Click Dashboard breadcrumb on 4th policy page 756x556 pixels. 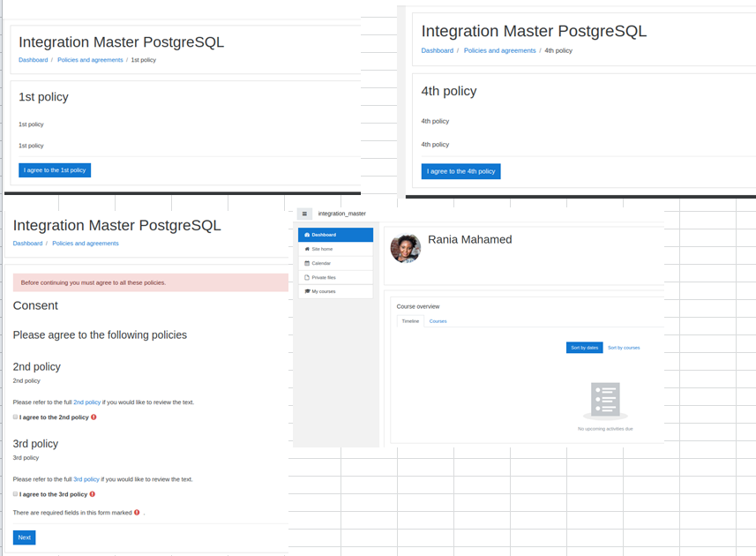coord(438,50)
